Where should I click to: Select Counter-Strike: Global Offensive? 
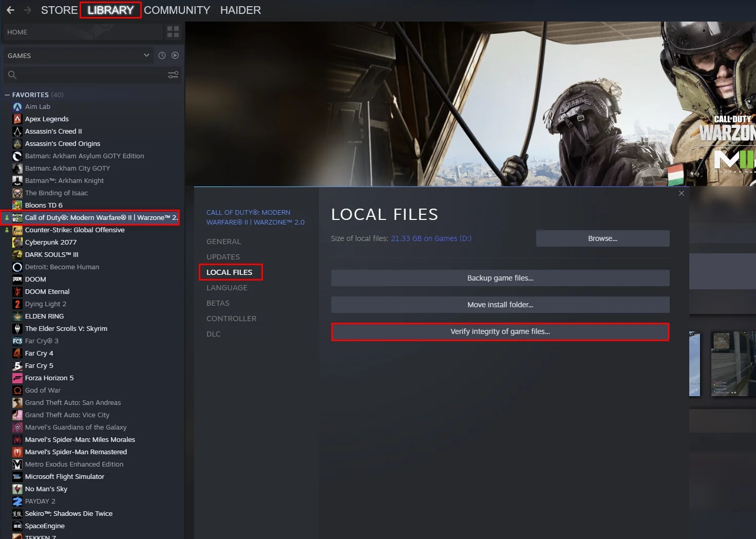75,230
